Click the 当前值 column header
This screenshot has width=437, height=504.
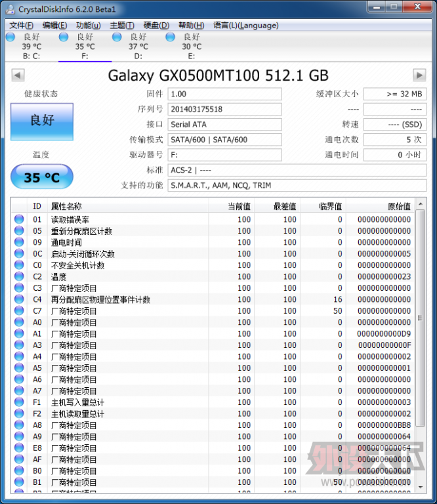(232, 206)
